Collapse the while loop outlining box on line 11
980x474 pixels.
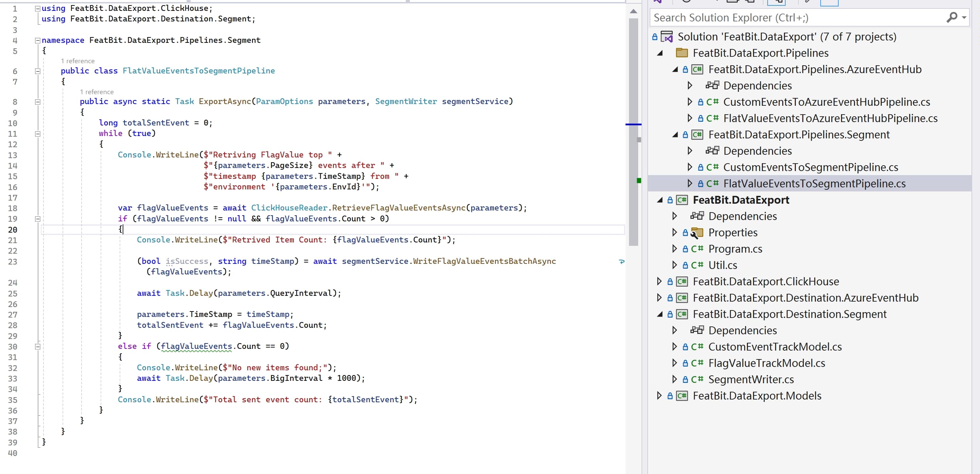[x=38, y=134]
